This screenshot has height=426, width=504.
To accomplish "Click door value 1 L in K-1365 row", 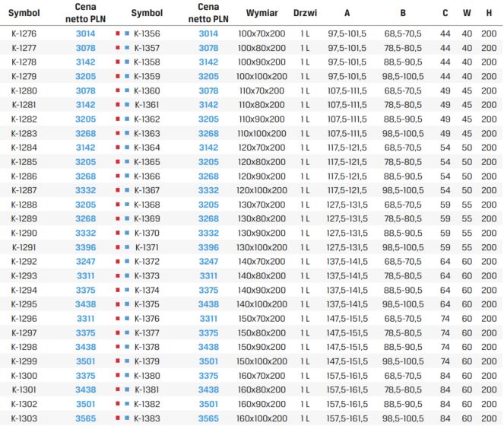I will (305, 162).
